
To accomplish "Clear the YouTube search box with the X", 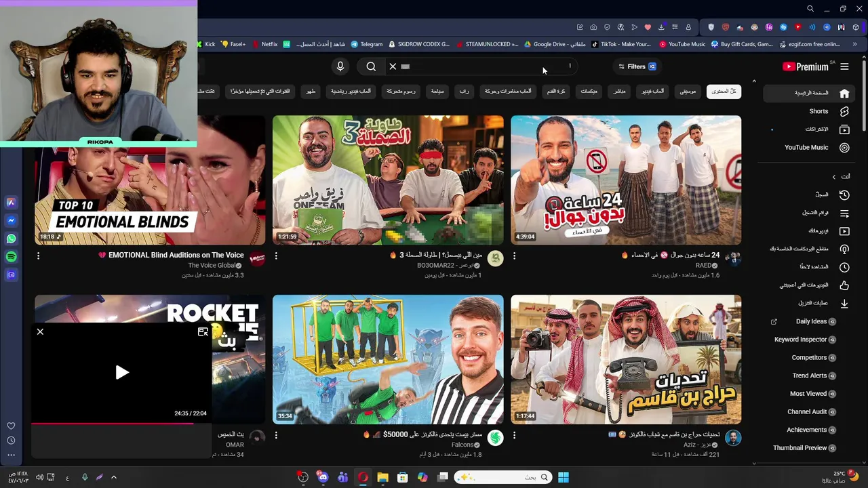I will 393,66.
